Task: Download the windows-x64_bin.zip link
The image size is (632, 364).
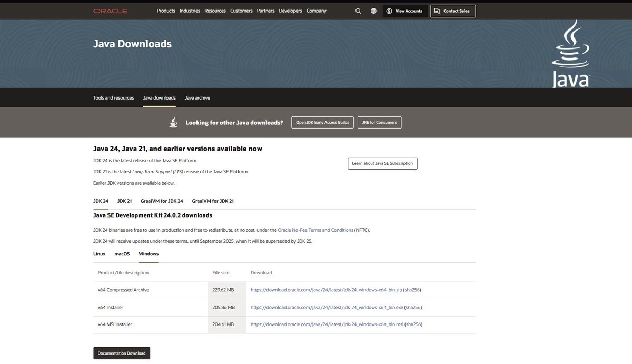Action: 327,290
